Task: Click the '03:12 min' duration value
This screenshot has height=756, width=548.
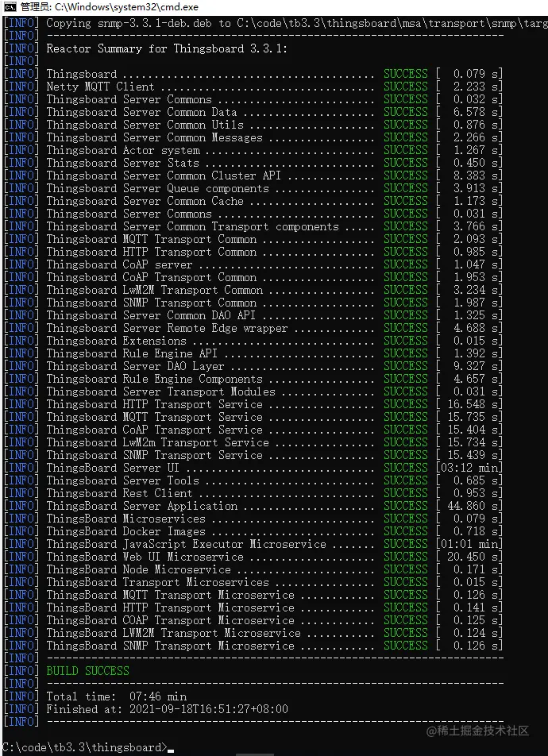Action: click(x=469, y=468)
